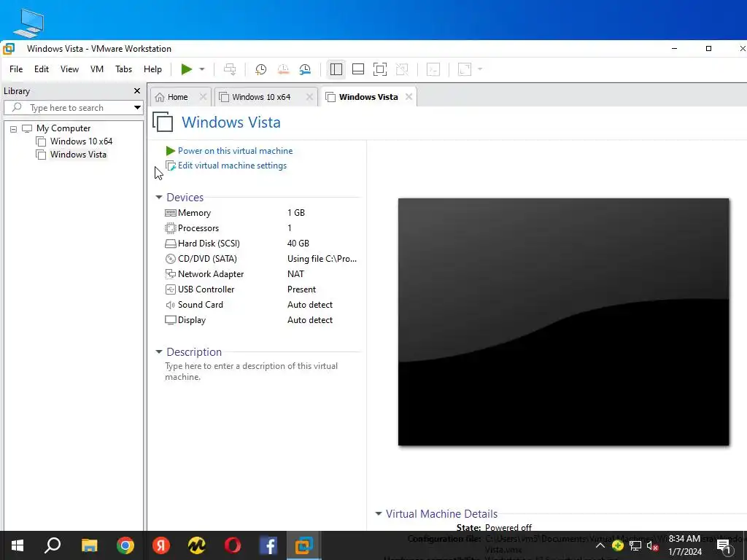Screen dimensions: 747x560
Task: Select My Computer in library tree
Action: pyautogui.click(x=63, y=128)
